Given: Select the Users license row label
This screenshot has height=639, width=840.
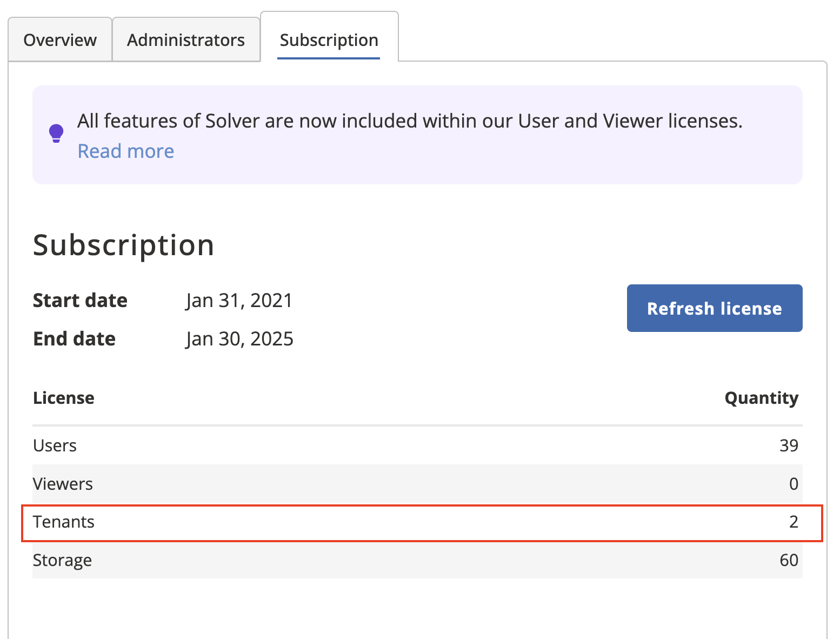Looking at the screenshot, I should (x=55, y=445).
